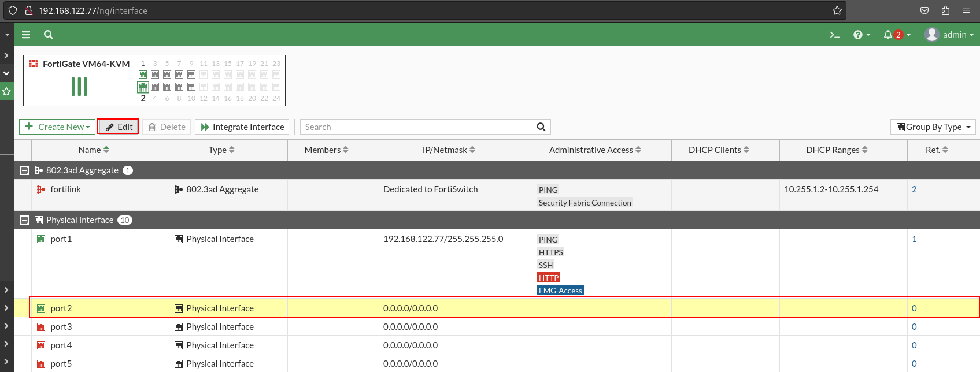Select port 10 on the faceplate diagram

point(191,87)
